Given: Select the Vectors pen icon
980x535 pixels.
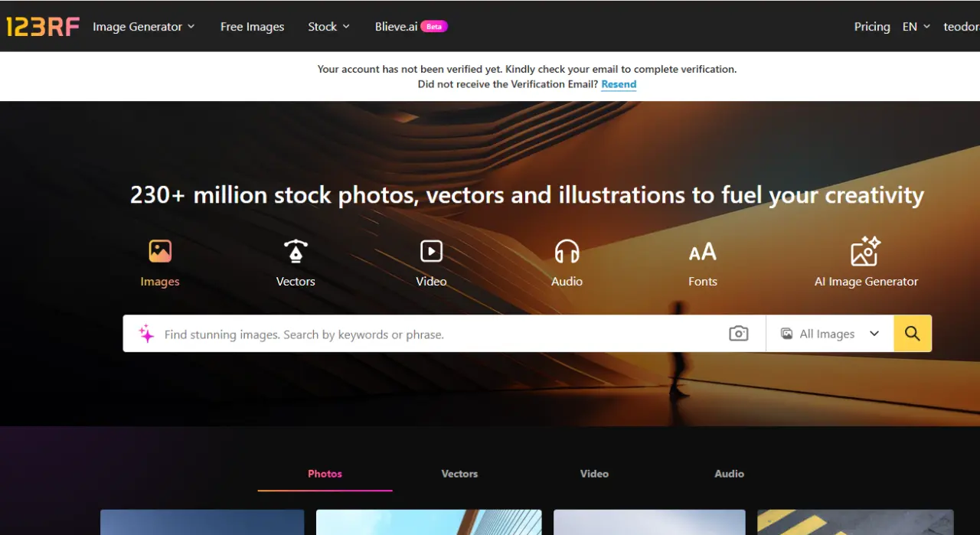Looking at the screenshot, I should pos(296,251).
